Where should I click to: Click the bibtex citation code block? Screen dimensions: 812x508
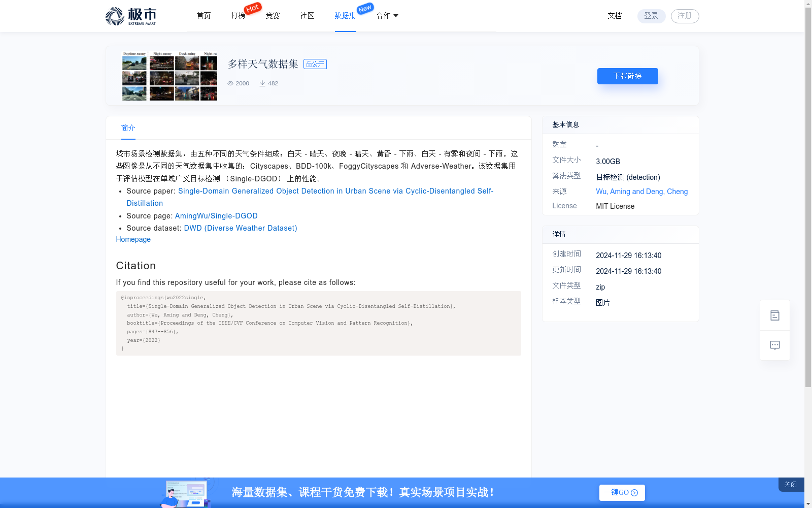(319, 323)
